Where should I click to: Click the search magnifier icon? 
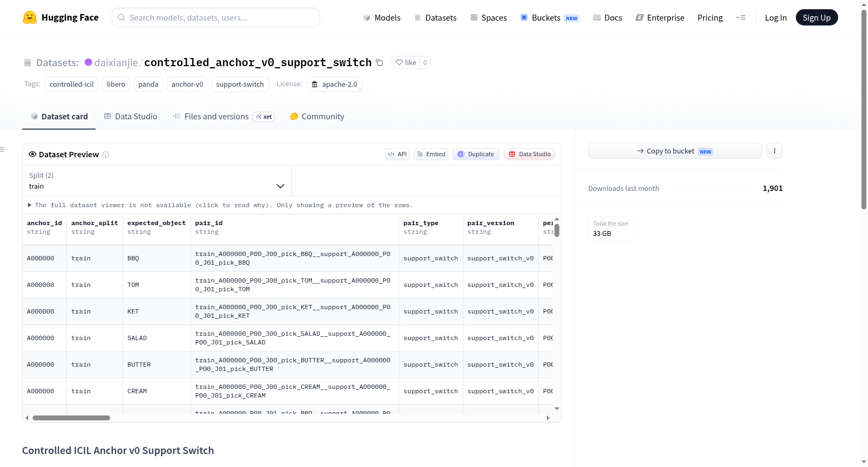click(x=122, y=17)
